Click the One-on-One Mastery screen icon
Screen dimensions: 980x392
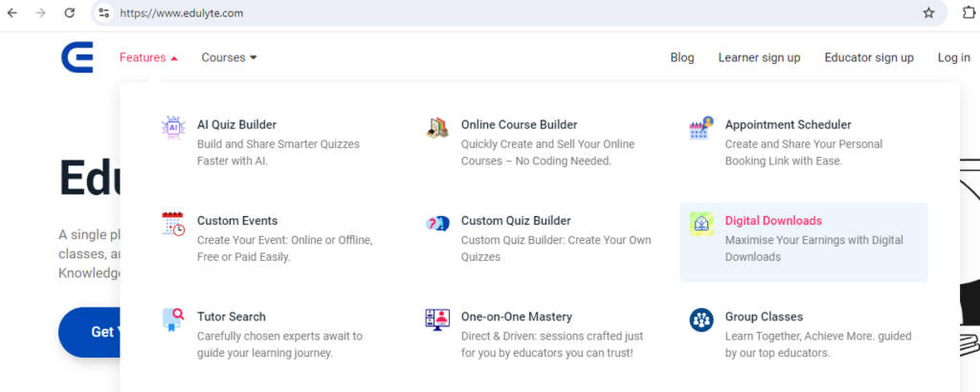click(436, 319)
